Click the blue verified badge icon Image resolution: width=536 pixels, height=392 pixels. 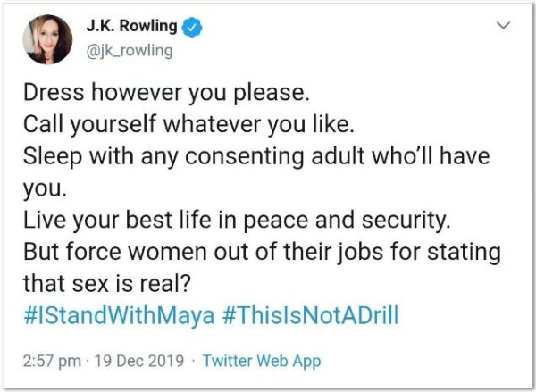pos(192,27)
